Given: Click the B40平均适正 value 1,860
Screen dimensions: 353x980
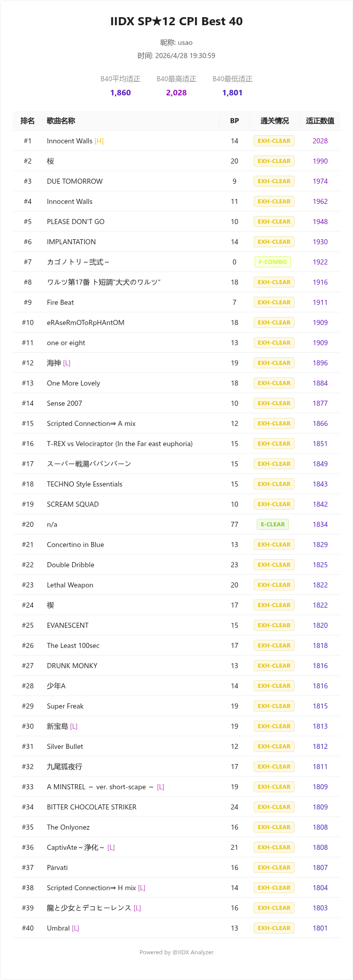Looking at the screenshot, I should coord(121,93).
